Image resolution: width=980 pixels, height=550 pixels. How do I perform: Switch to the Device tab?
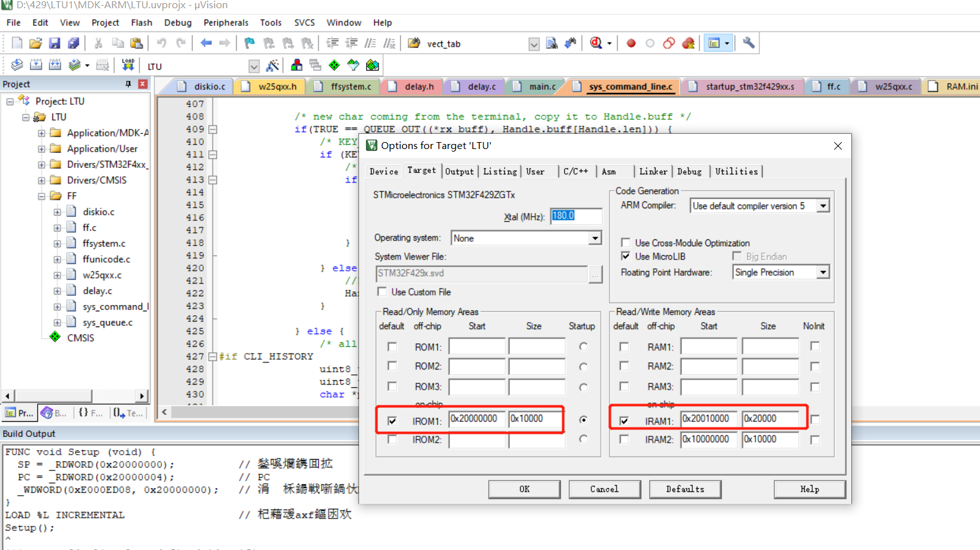(x=384, y=171)
